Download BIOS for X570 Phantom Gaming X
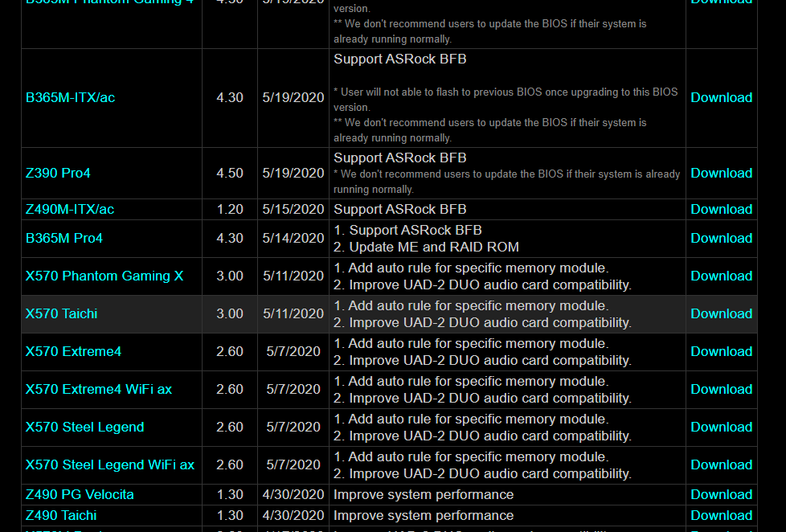The image size is (786, 532). click(x=722, y=276)
